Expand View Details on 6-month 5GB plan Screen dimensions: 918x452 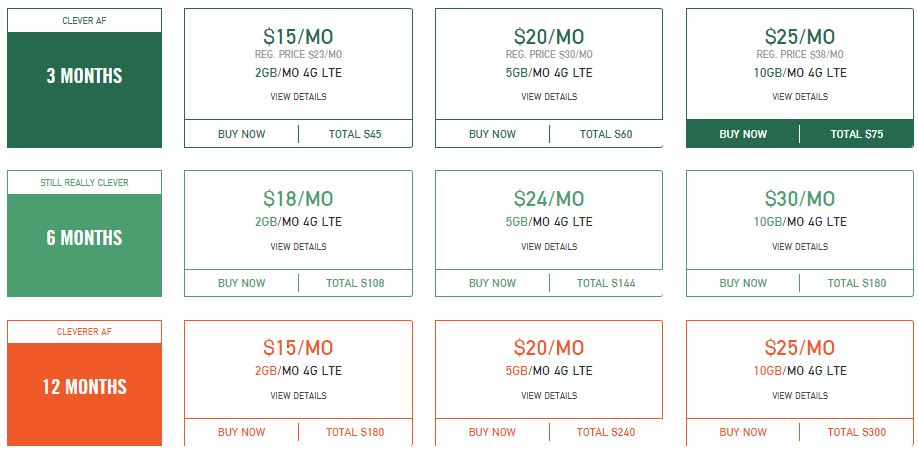click(549, 246)
